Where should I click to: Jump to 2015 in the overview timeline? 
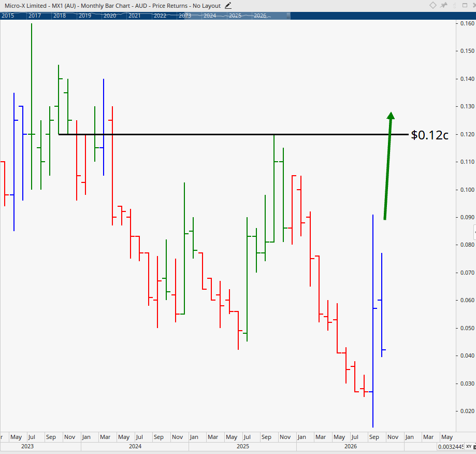click(x=8, y=16)
